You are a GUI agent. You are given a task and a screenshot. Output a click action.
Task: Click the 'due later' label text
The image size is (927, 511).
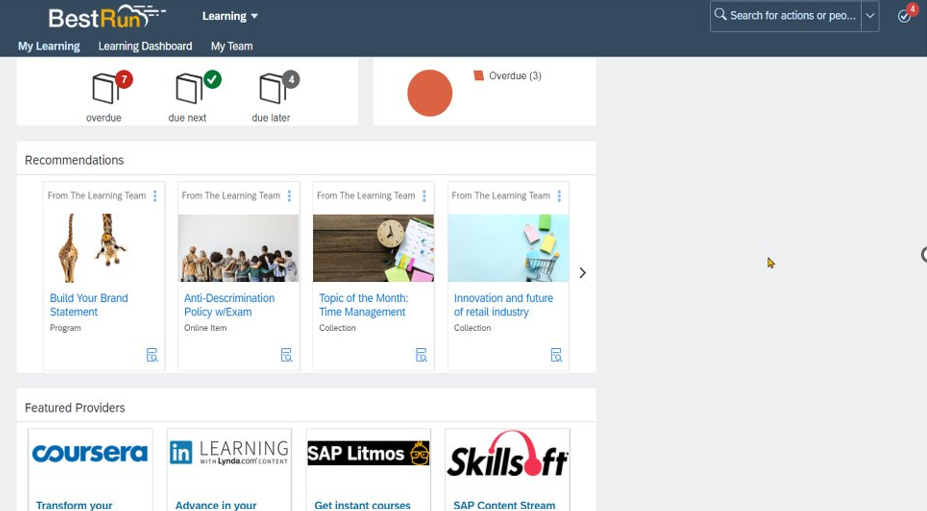tap(271, 118)
